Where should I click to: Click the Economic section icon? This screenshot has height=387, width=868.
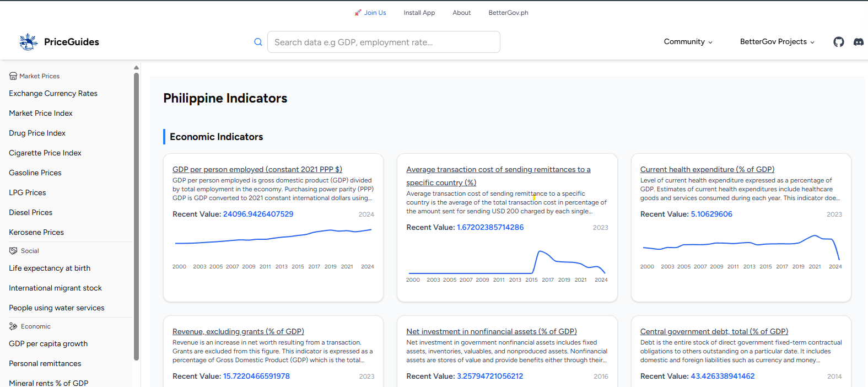(x=13, y=326)
